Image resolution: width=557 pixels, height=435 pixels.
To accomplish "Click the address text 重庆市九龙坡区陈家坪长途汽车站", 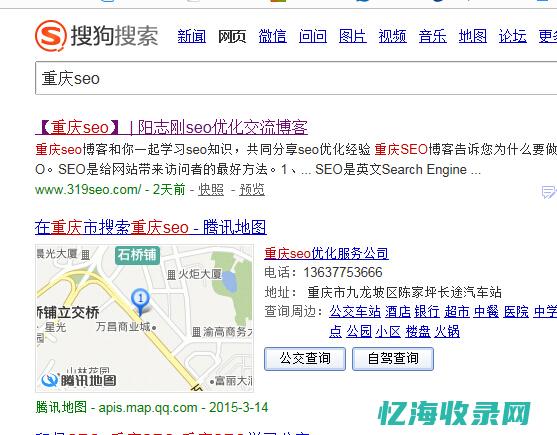I will pyautogui.click(x=405, y=292).
